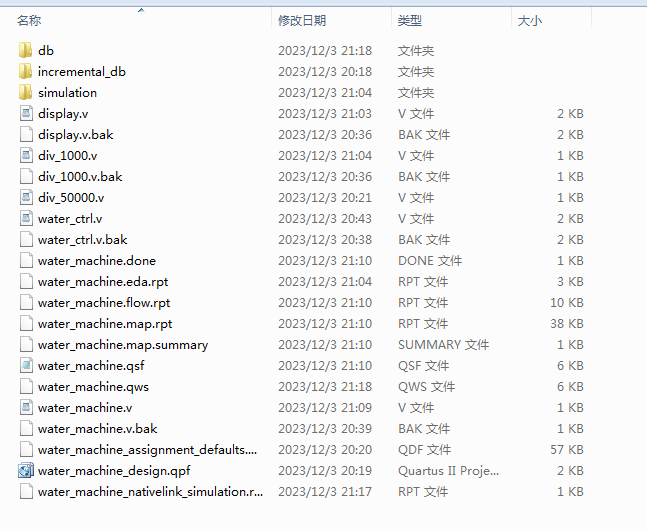Select the file name div_50000.v
The height and width of the screenshot is (531, 647).
click(x=71, y=198)
